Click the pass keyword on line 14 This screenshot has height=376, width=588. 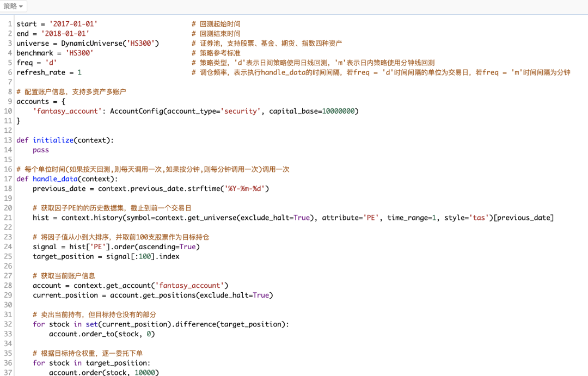click(40, 150)
